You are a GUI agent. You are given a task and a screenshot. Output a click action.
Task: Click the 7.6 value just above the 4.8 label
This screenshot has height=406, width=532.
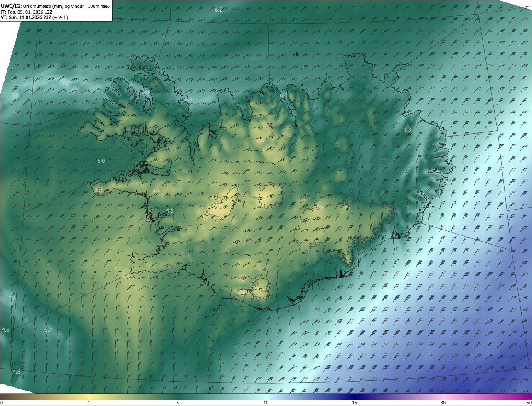(x=12, y=298)
